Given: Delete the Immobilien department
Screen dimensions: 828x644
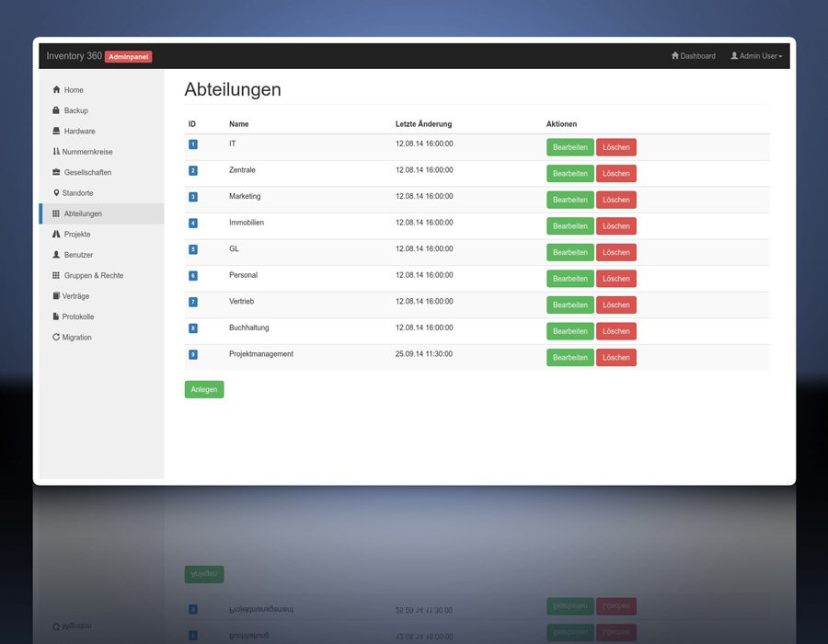Looking at the screenshot, I should pyautogui.click(x=616, y=226).
